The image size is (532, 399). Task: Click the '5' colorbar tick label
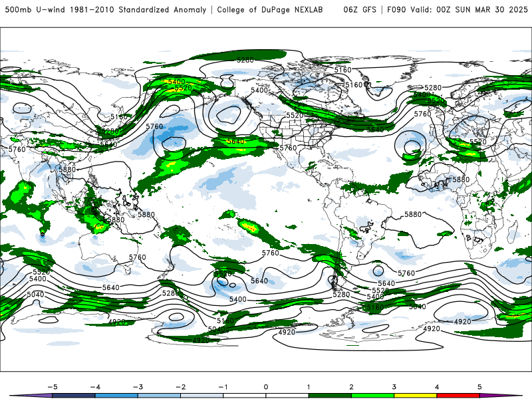coord(479,387)
